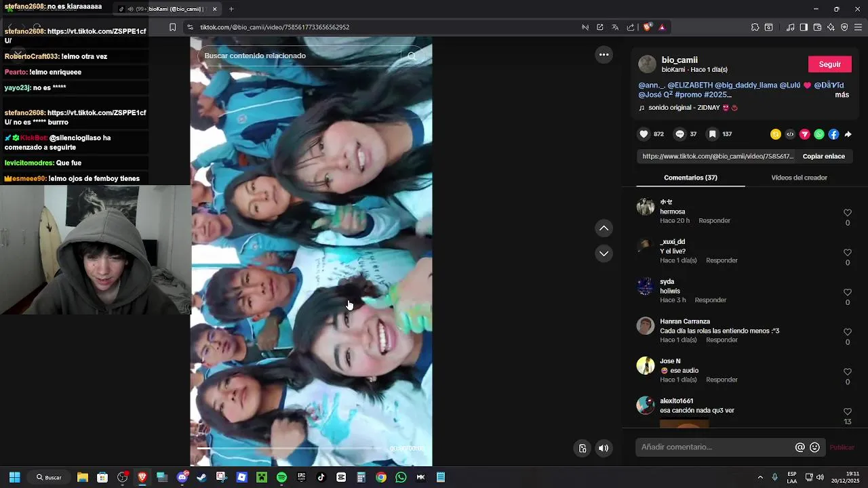Viewport: 868px width, 488px height.
Task: Share the video via Facebook icon
Action: (x=833, y=134)
